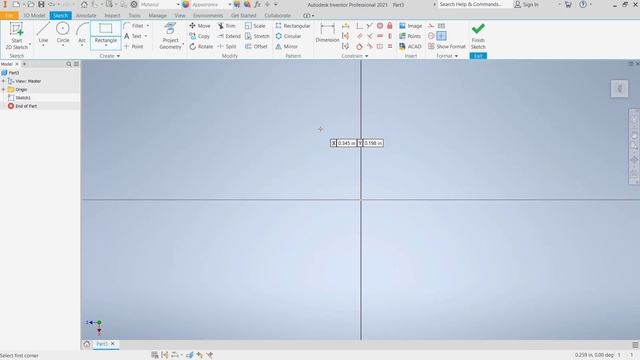Insert an Image

click(x=411, y=26)
